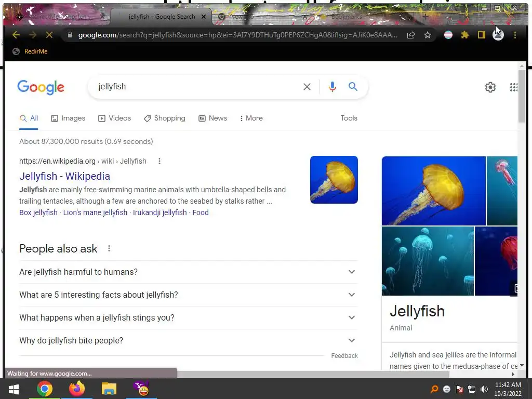
Task: Switch to the Images tab
Action: [x=68, y=118]
